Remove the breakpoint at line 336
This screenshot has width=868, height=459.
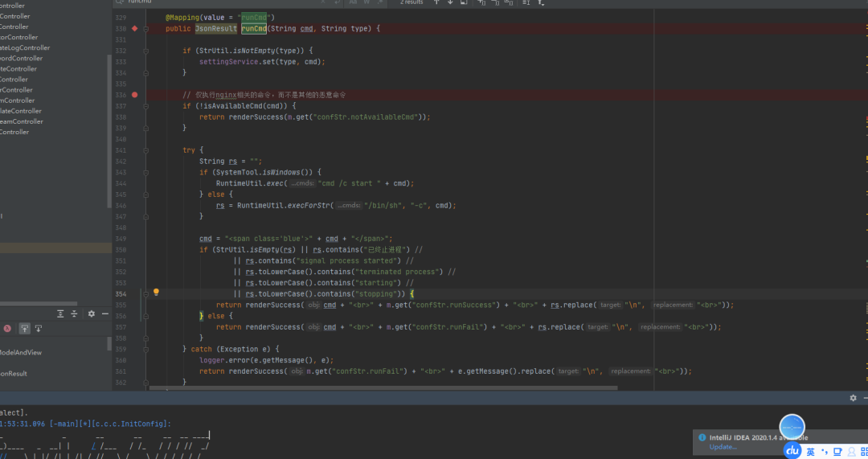[134, 95]
